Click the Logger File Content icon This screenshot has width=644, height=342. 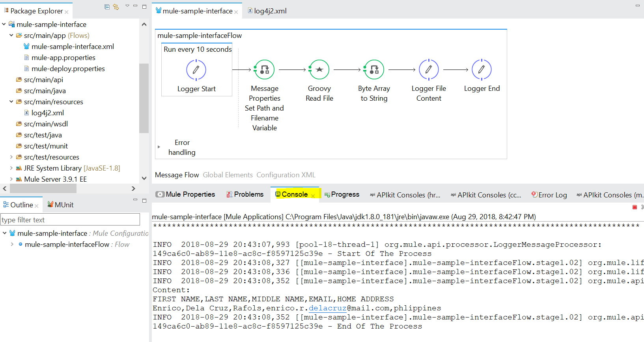click(x=429, y=70)
